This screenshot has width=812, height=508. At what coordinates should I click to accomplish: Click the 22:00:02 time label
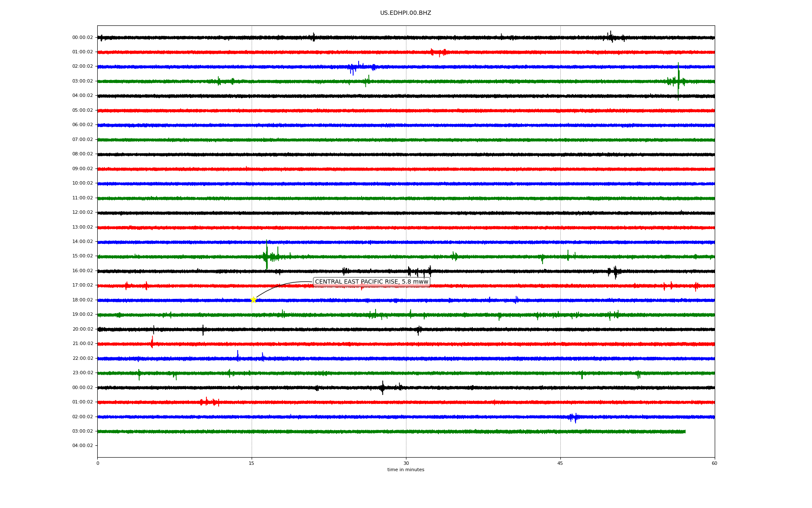pyautogui.click(x=82, y=359)
